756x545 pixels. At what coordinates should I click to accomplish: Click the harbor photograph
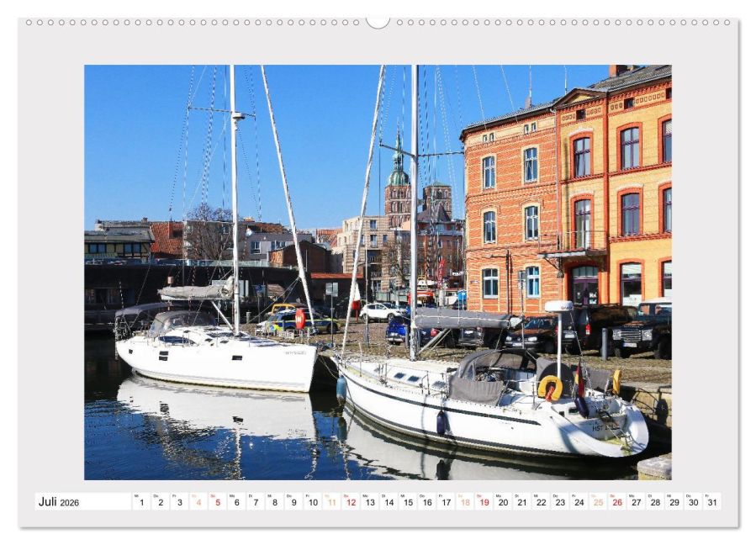(378, 269)
